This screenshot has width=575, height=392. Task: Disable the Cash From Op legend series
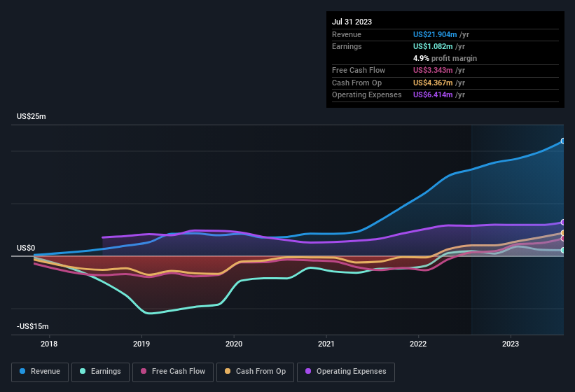coord(254,372)
